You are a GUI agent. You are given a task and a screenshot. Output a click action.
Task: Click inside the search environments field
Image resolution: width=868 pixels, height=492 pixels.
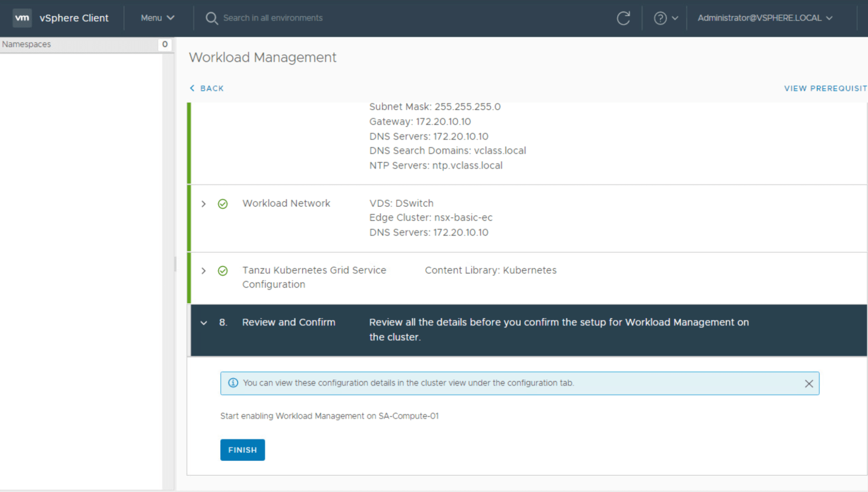(297, 18)
